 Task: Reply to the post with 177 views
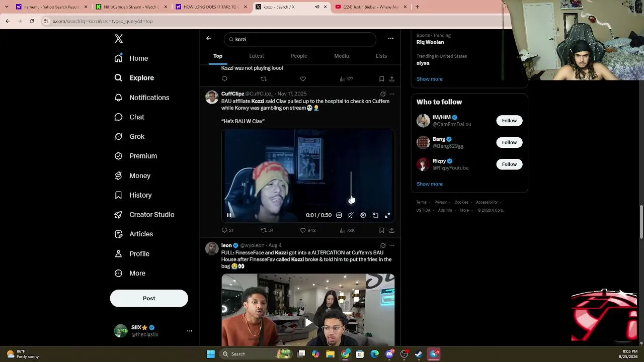224,79
